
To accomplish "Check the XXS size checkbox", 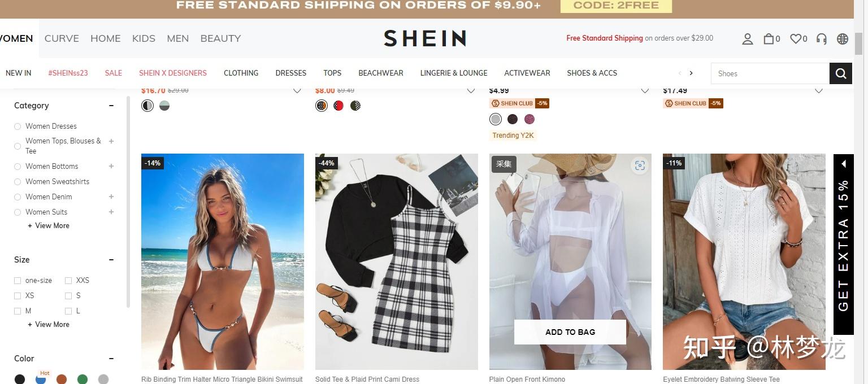I will coord(68,281).
